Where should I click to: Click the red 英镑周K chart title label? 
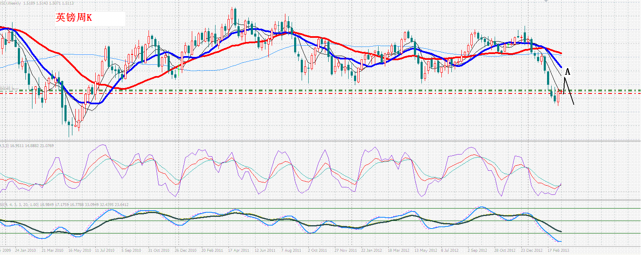coord(74,17)
